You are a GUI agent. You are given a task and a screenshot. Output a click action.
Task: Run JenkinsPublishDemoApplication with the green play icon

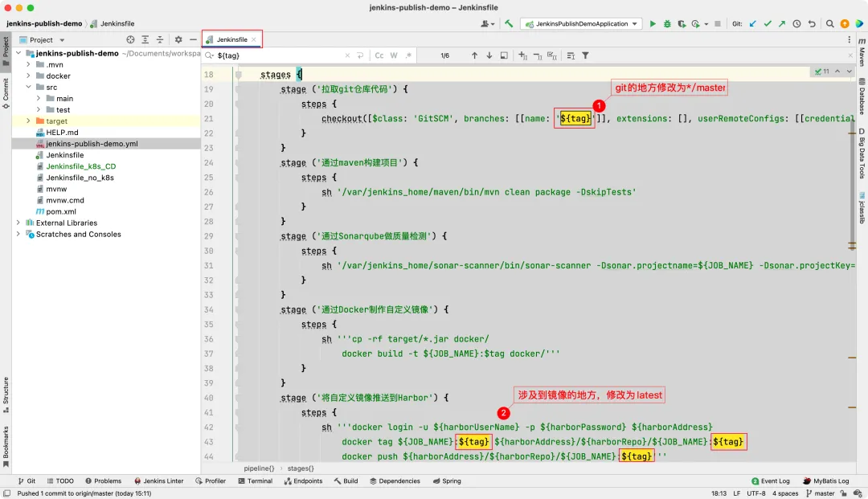point(653,24)
